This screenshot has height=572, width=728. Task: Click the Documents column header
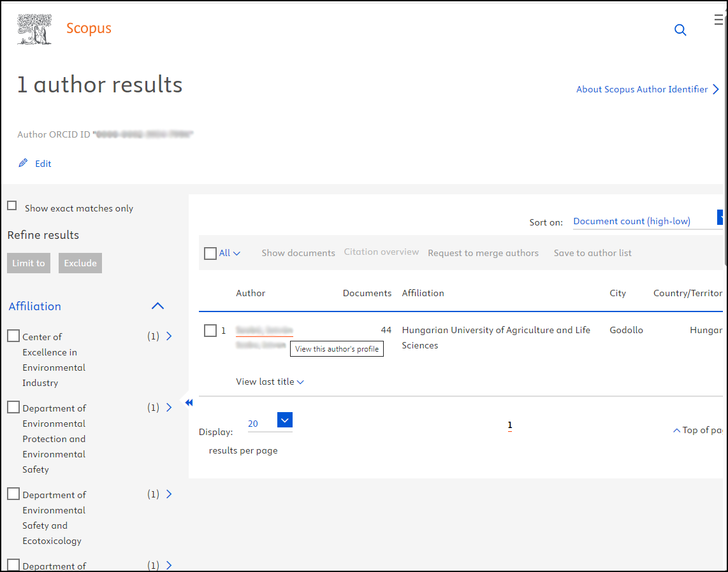[x=367, y=293]
